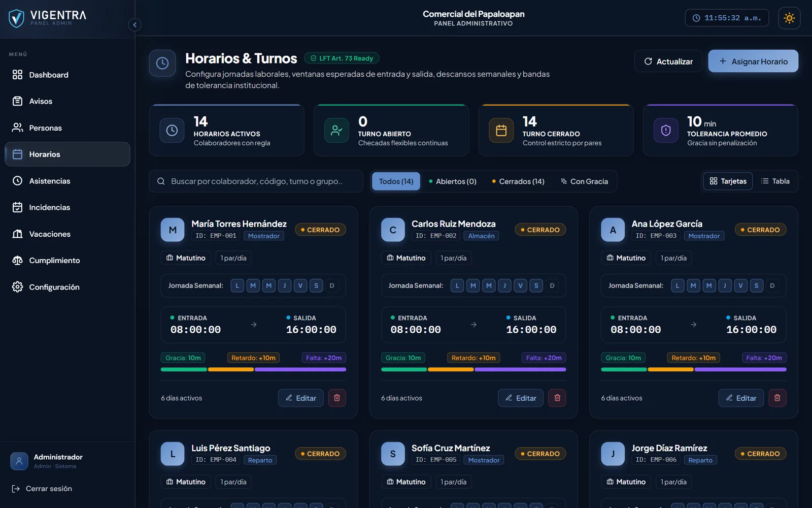This screenshot has height=508, width=812.
Task: Go to Personas section
Action: pyautogui.click(x=67, y=128)
